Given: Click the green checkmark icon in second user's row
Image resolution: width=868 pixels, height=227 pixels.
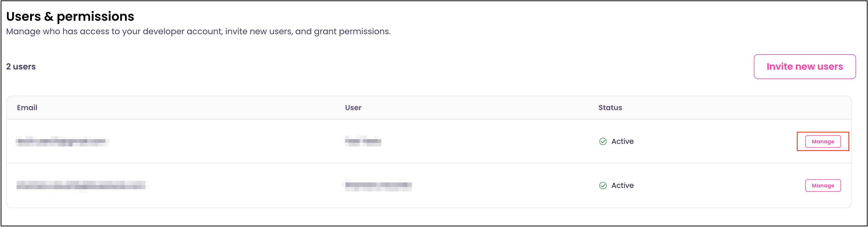Looking at the screenshot, I should pyautogui.click(x=603, y=185).
